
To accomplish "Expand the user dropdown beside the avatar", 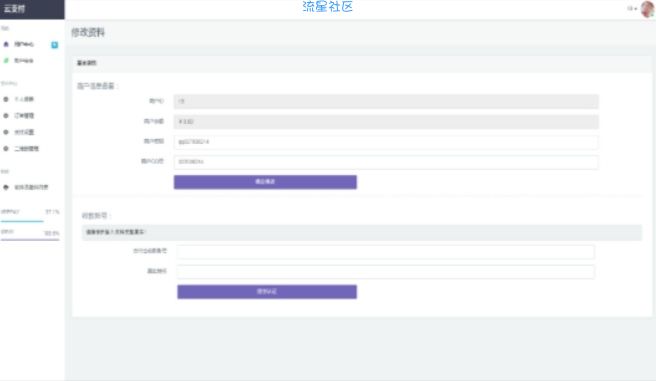I will pyautogui.click(x=632, y=8).
